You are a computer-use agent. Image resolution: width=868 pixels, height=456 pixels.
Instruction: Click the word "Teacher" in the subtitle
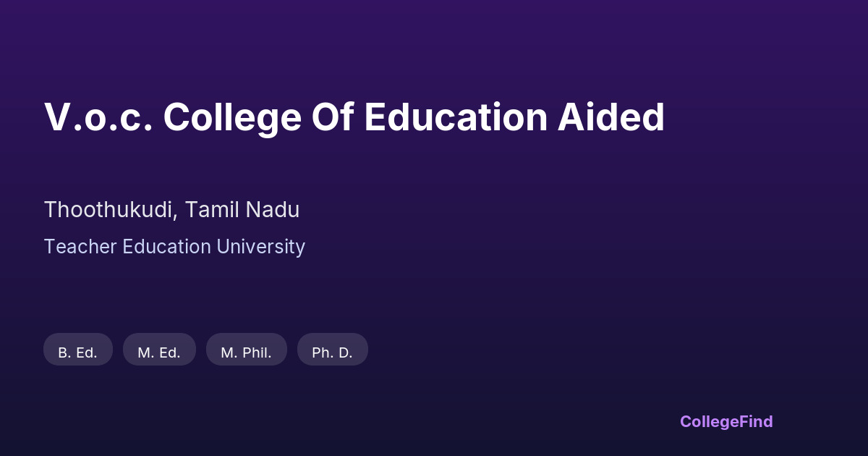click(80, 247)
